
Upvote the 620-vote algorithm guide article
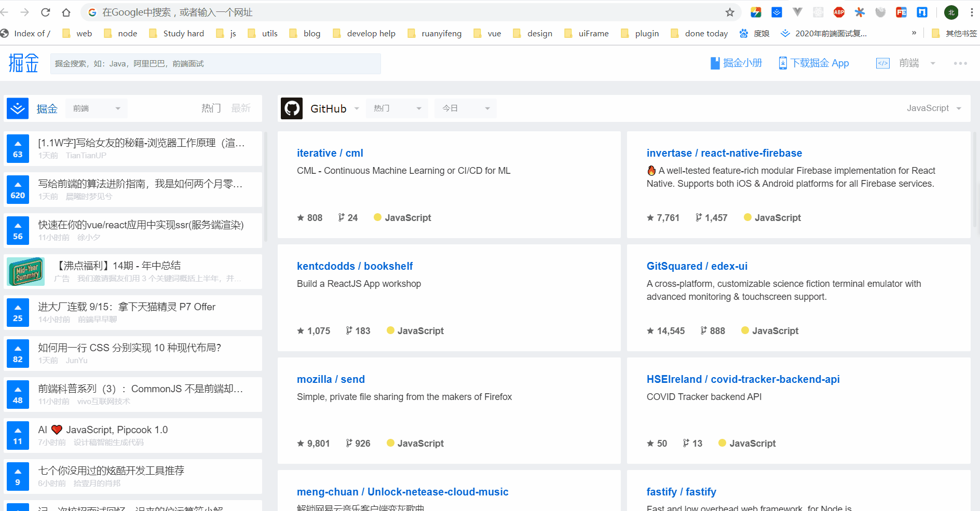pos(18,189)
